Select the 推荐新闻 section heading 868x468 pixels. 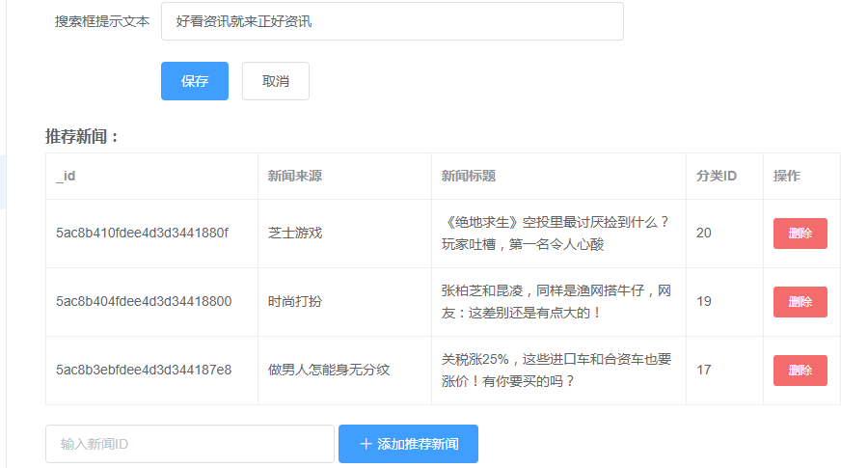click(82, 136)
